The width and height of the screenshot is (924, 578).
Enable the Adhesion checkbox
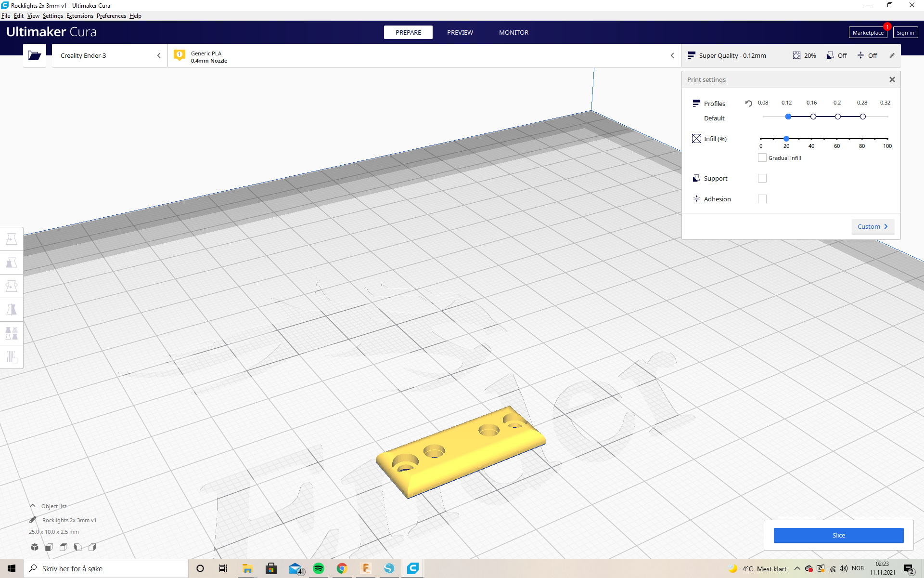(x=762, y=199)
